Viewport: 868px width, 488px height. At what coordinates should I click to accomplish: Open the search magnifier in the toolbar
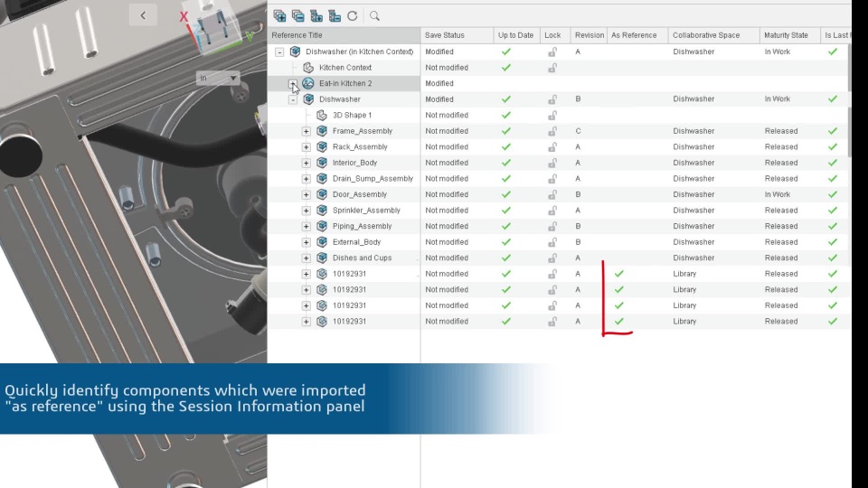[374, 16]
